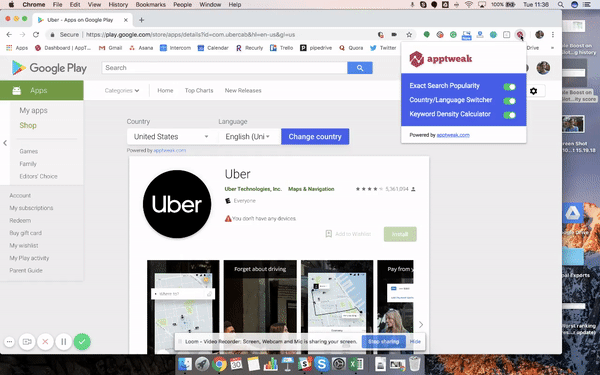This screenshot has height=375, width=600.
Task: Toggle Exact Search Popularity switch
Action: [509, 87]
